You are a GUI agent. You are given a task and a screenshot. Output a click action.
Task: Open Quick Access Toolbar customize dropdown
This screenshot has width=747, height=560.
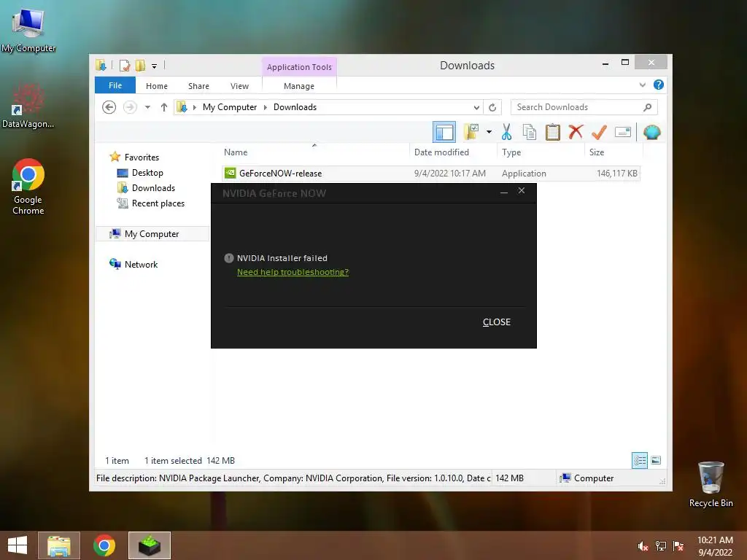click(154, 66)
